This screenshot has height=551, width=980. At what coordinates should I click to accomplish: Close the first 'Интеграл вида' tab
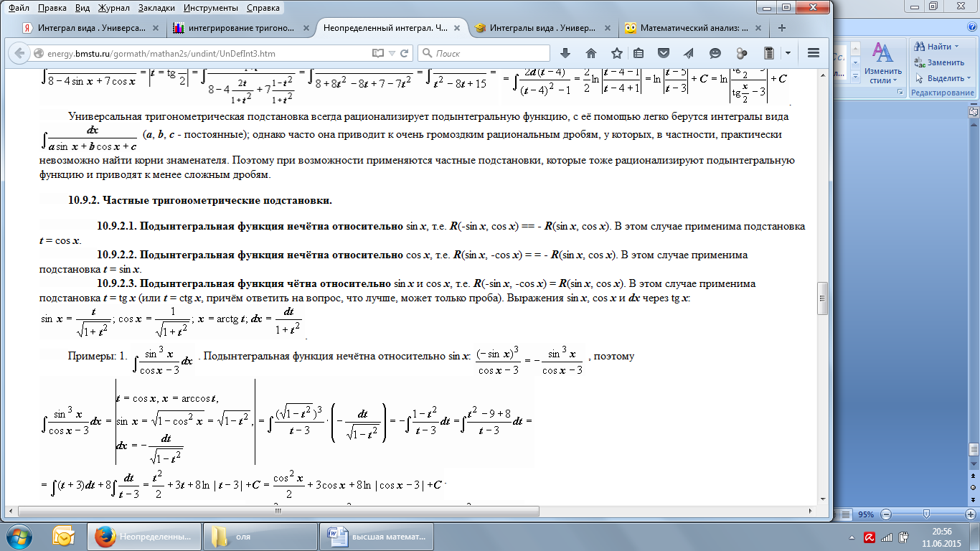pyautogui.click(x=156, y=29)
